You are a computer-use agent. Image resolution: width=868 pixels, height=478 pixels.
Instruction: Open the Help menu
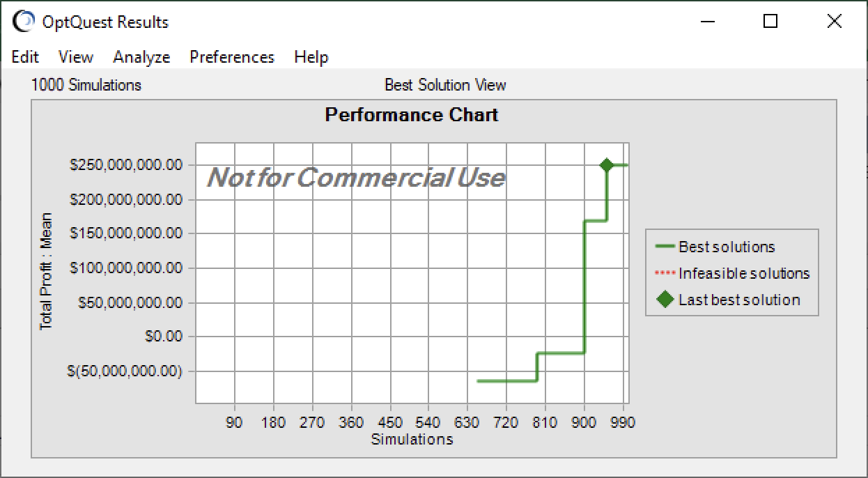pos(311,57)
